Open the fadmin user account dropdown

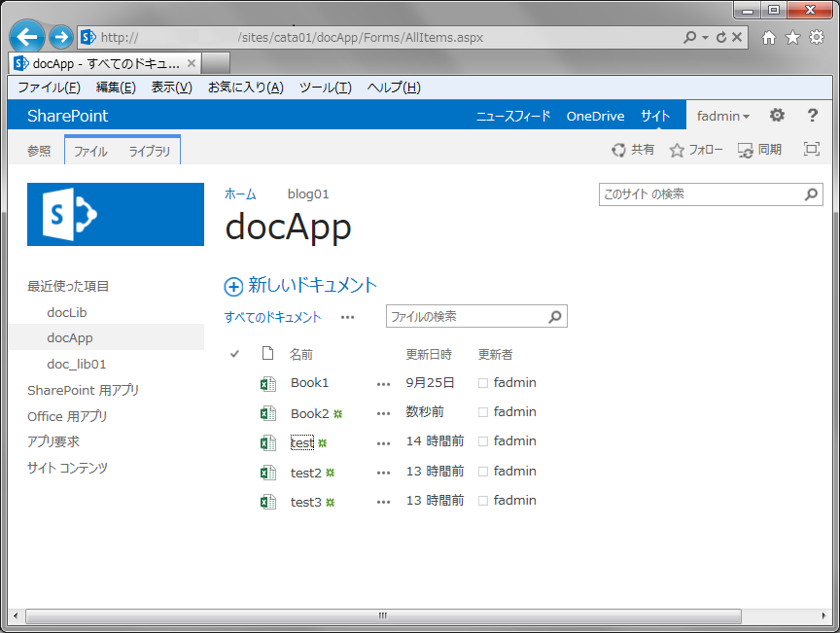(723, 116)
